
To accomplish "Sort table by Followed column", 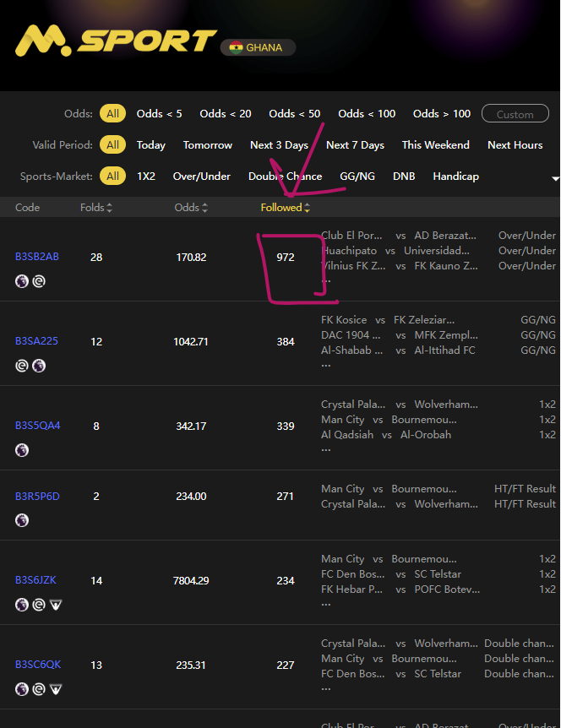I will click(x=285, y=208).
